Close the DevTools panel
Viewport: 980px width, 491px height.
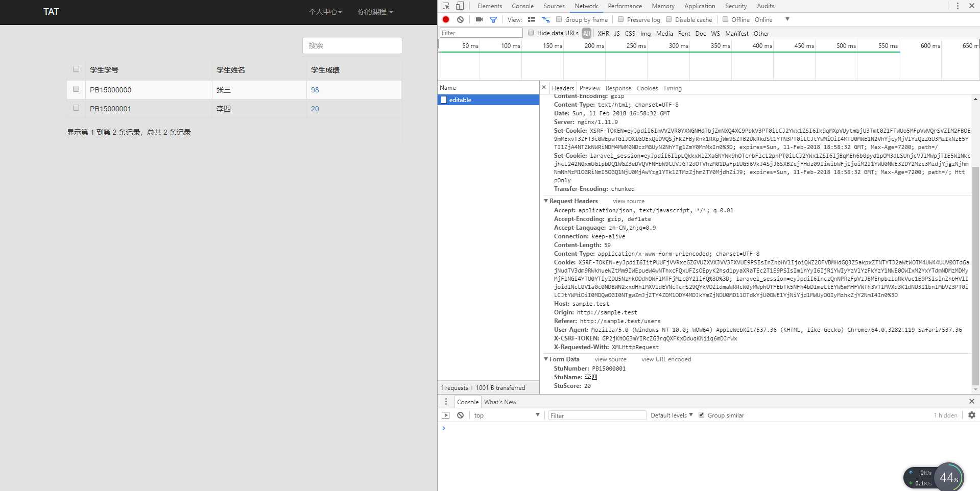(972, 6)
